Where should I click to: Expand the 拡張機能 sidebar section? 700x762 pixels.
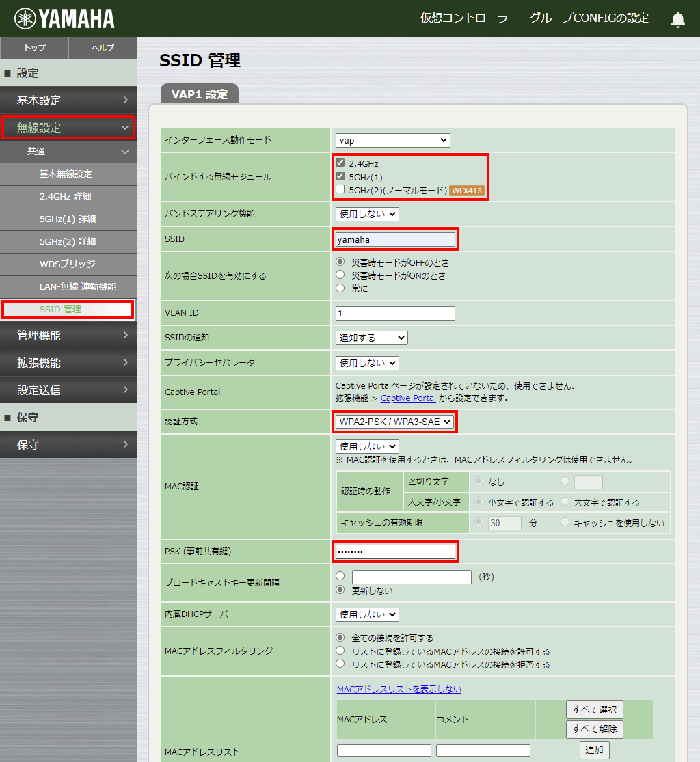68,362
